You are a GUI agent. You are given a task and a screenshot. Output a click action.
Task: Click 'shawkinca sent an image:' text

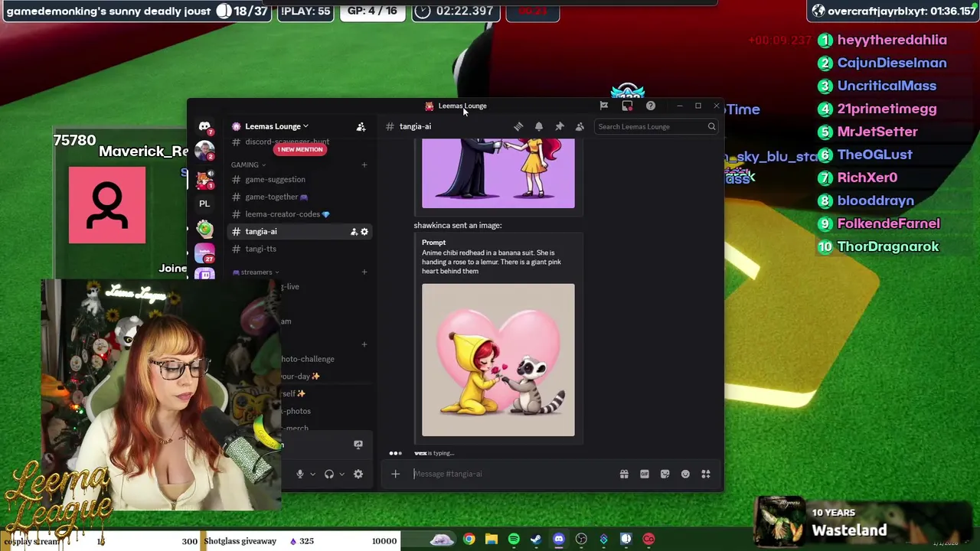click(458, 226)
